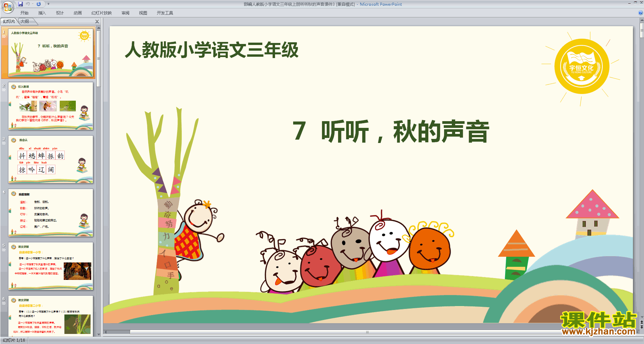Image resolution: width=644 pixels, height=344 pixels.
Task: Open the 开始 ribbon tab
Action: pyautogui.click(x=24, y=13)
